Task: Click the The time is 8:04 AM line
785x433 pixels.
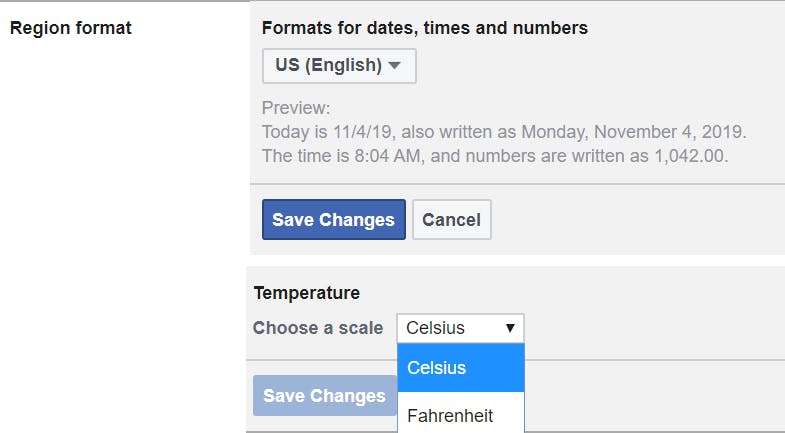Action: coord(495,156)
